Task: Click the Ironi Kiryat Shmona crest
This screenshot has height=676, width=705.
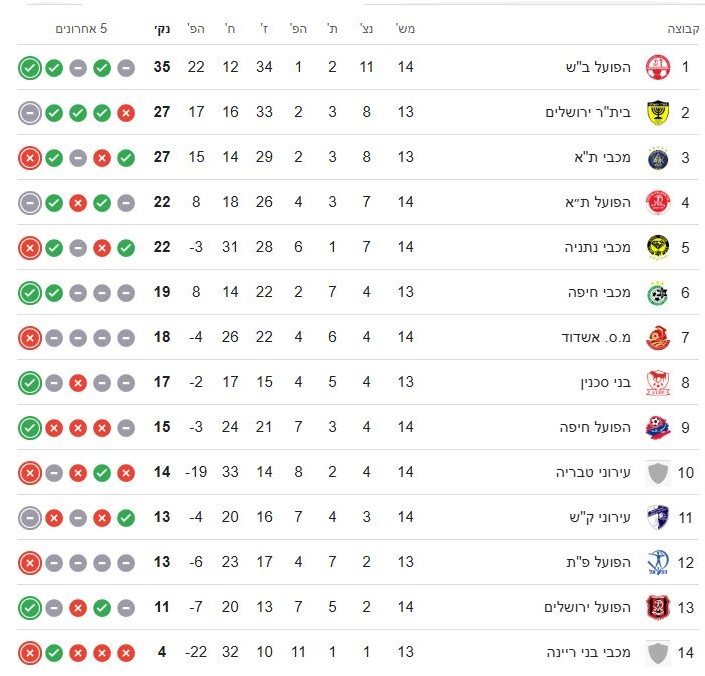Action: coord(657,518)
